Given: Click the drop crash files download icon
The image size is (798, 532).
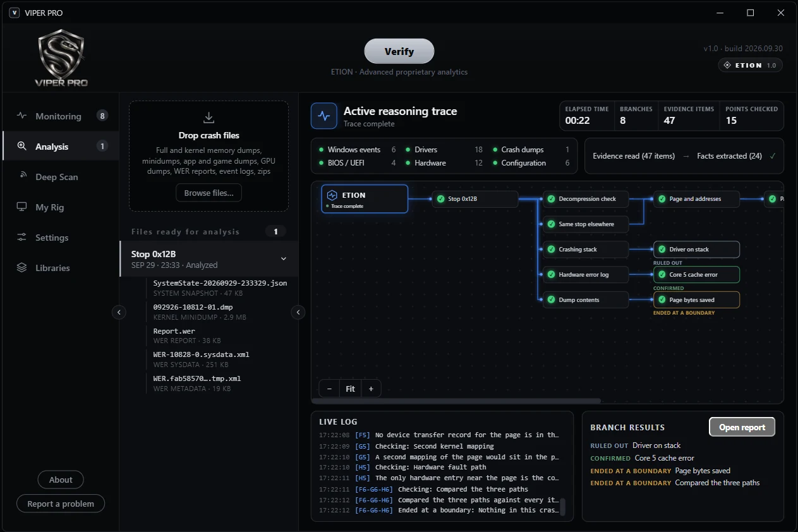Looking at the screenshot, I should [209, 118].
